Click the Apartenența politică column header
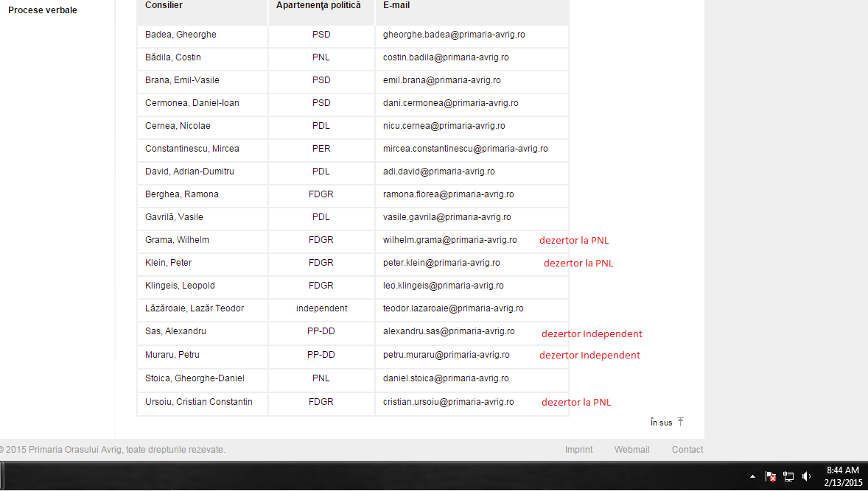 coord(318,5)
